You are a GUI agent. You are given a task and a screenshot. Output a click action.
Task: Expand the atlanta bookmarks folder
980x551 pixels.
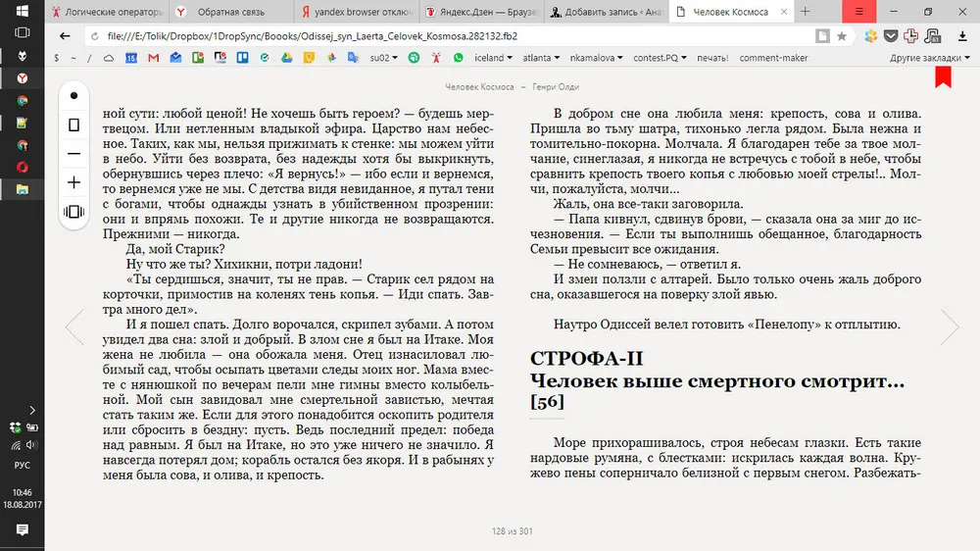coord(541,58)
